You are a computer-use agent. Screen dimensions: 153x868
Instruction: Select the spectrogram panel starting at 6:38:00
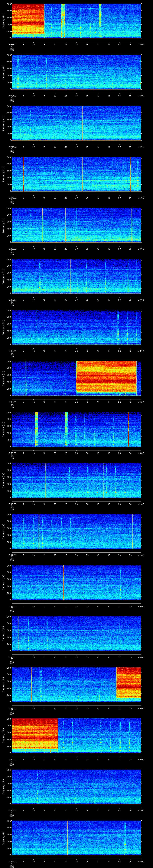point(76,378)
